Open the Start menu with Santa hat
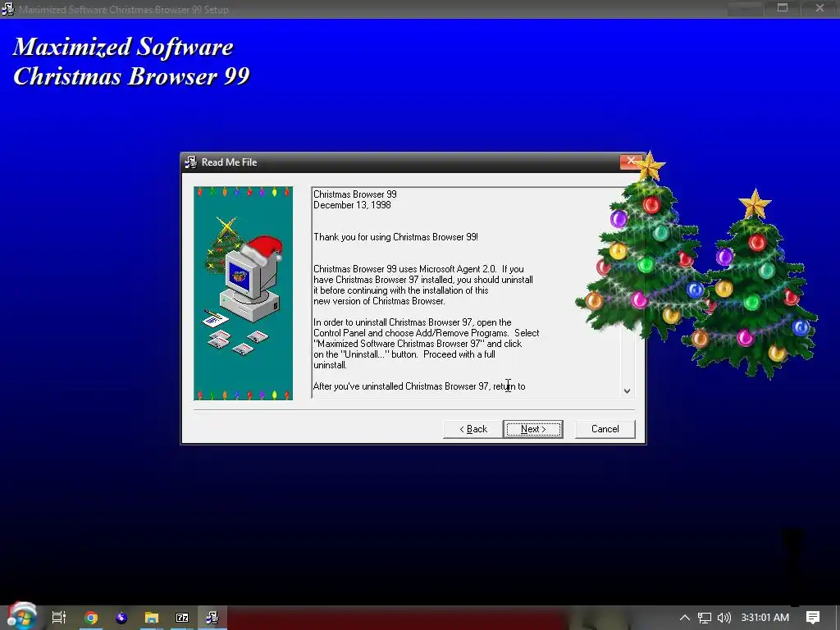 pyautogui.click(x=21, y=616)
